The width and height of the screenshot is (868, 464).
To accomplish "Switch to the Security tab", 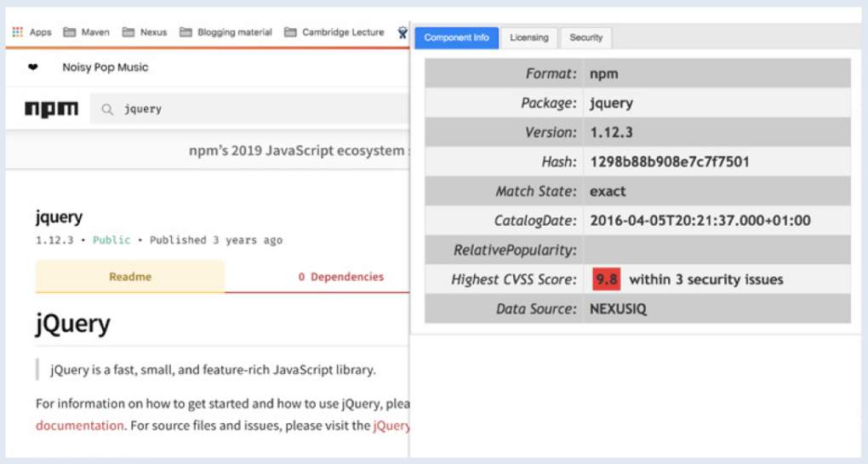I will point(585,37).
